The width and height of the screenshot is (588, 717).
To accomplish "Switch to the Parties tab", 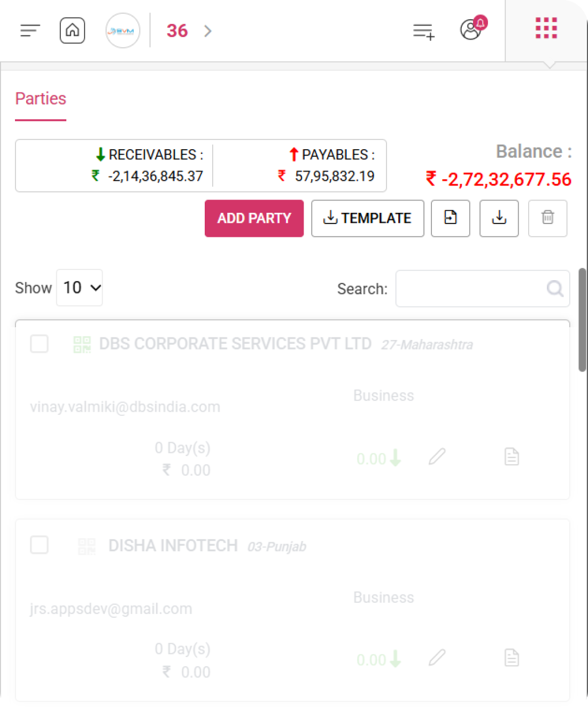I will (x=41, y=98).
